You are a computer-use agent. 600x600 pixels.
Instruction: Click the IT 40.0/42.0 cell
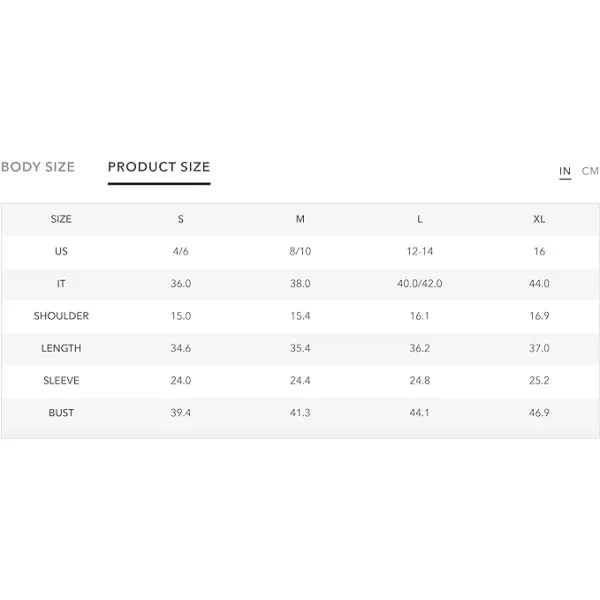[420, 284]
